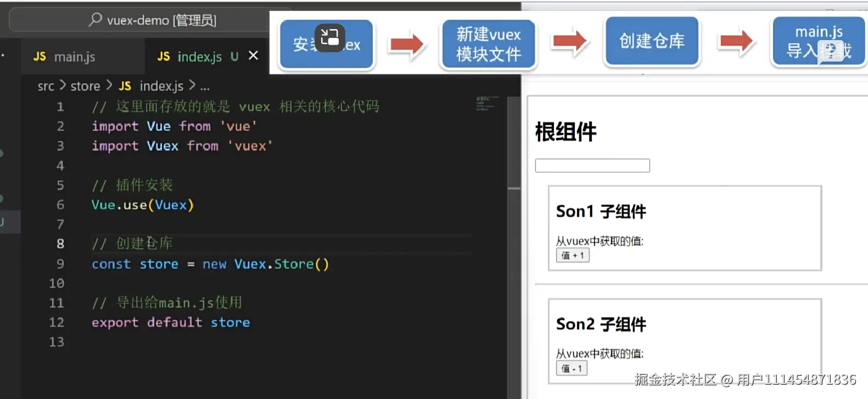Click the 'vue' import string on line 2
868x399 pixels.
point(238,126)
